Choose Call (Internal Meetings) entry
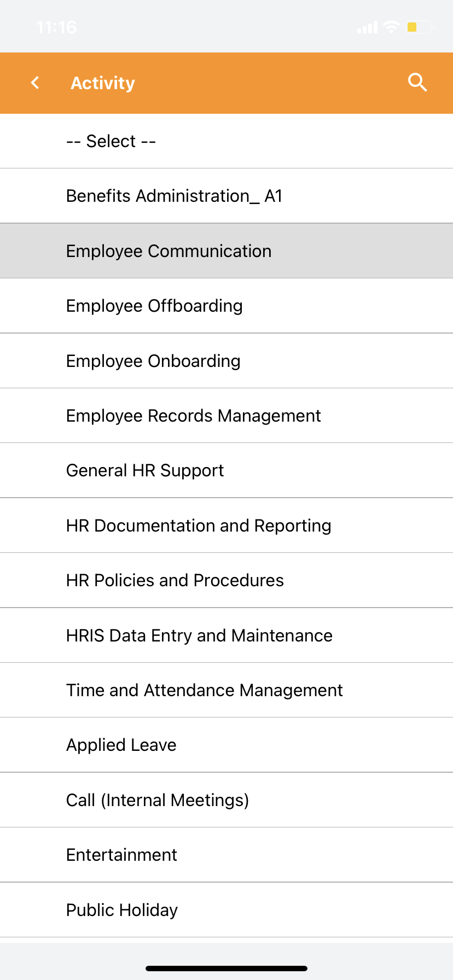Viewport: 453px width, 980px height. coord(226,800)
